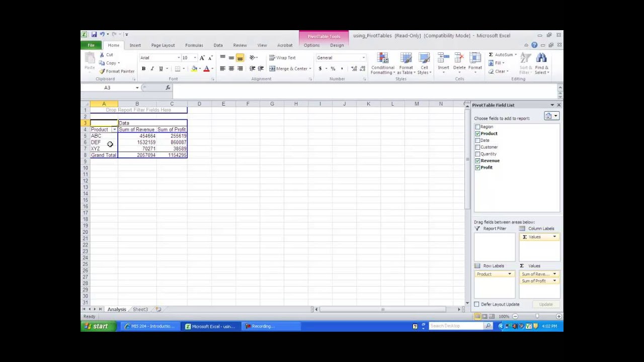Check the Quantity field
The height and width of the screenshot is (362, 644).
477,154
